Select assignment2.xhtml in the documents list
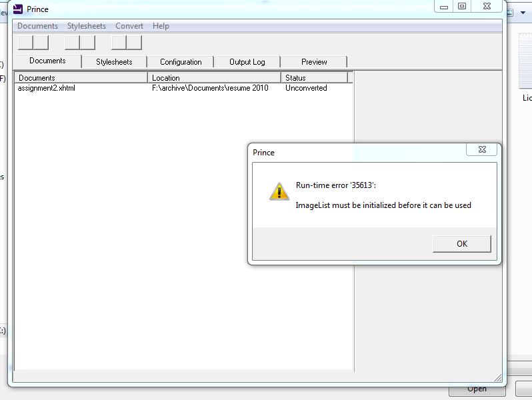The image size is (532, 400). (47, 88)
